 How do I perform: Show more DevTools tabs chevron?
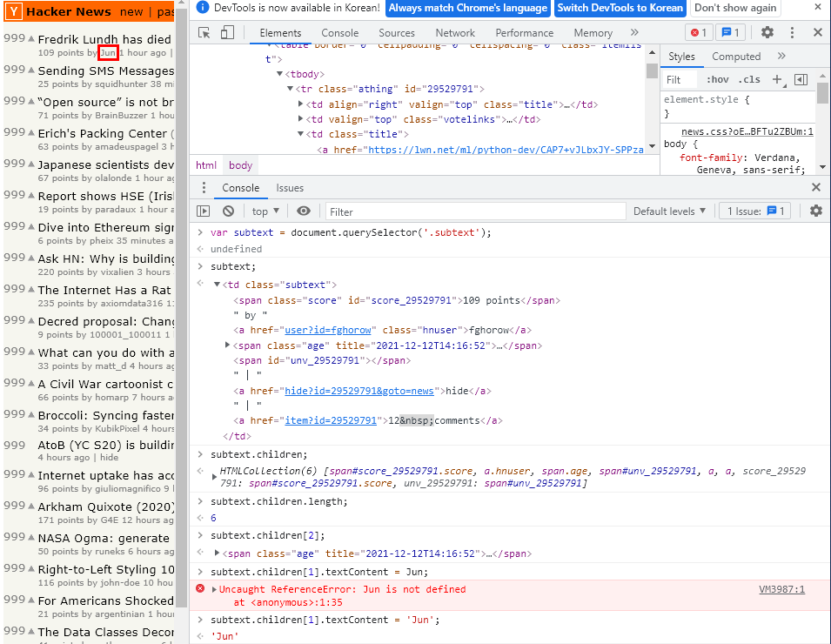pyautogui.click(x=634, y=32)
